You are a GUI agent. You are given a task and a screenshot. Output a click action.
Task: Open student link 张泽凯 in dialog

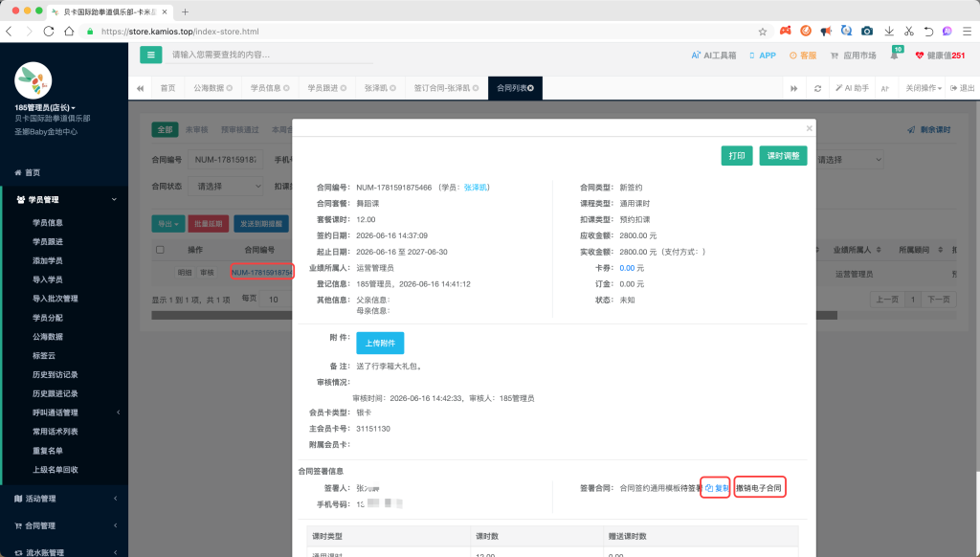click(476, 188)
